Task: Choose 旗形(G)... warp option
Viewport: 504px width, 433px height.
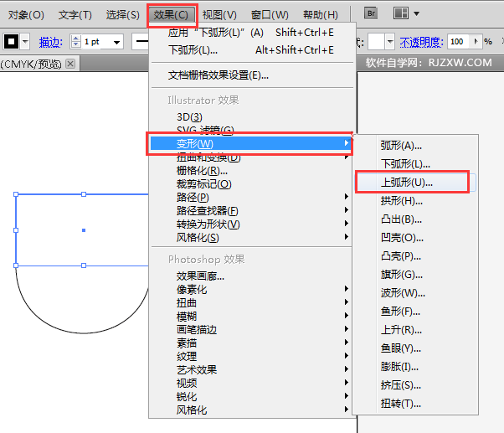Action: pos(415,275)
